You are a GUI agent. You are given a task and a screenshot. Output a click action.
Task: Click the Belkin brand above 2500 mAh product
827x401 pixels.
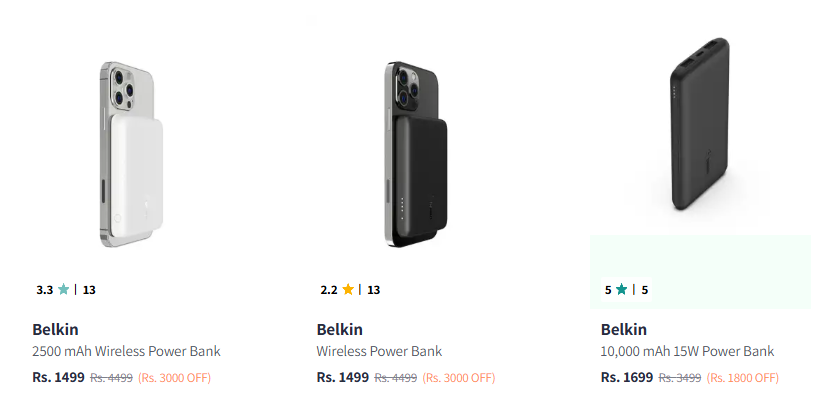[x=56, y=329]
